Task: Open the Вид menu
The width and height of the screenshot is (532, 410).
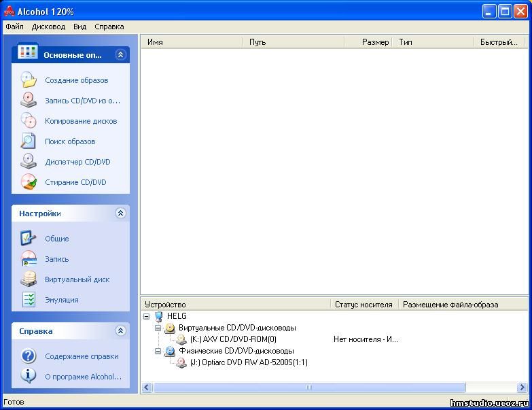Action: point(79,27)
